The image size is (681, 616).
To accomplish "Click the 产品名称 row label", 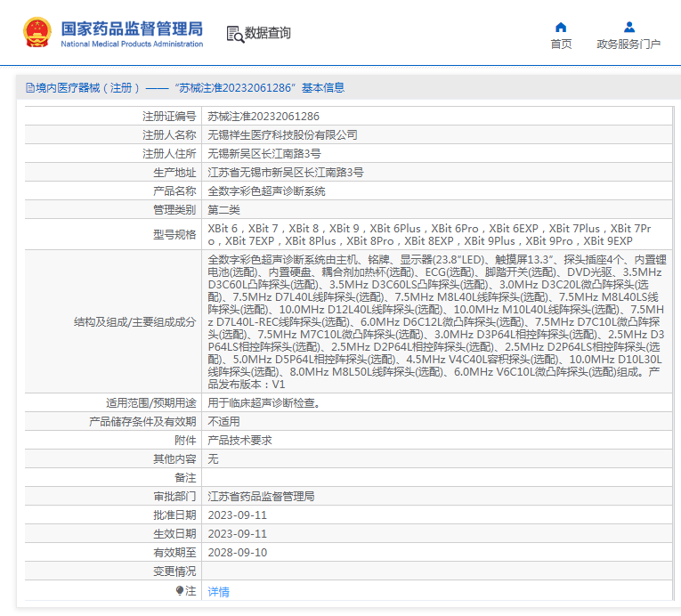I will pyautogui.click(x=174, y=191).
